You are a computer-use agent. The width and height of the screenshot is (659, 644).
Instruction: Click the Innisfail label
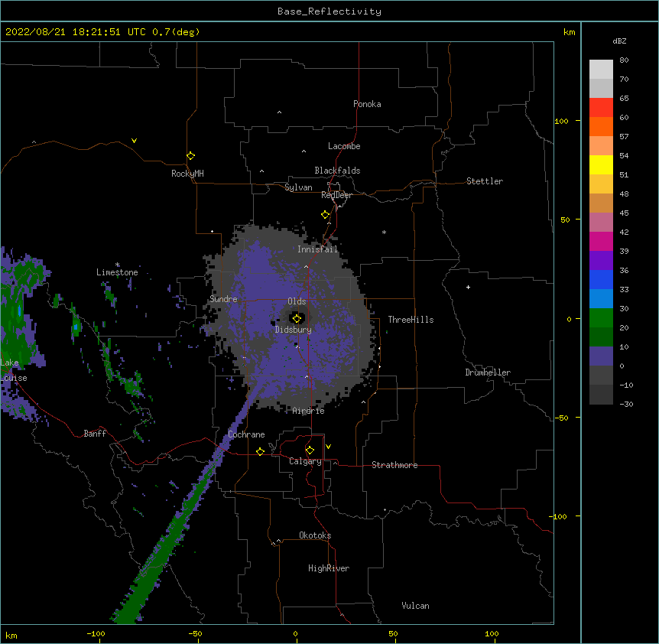(317, 249)
